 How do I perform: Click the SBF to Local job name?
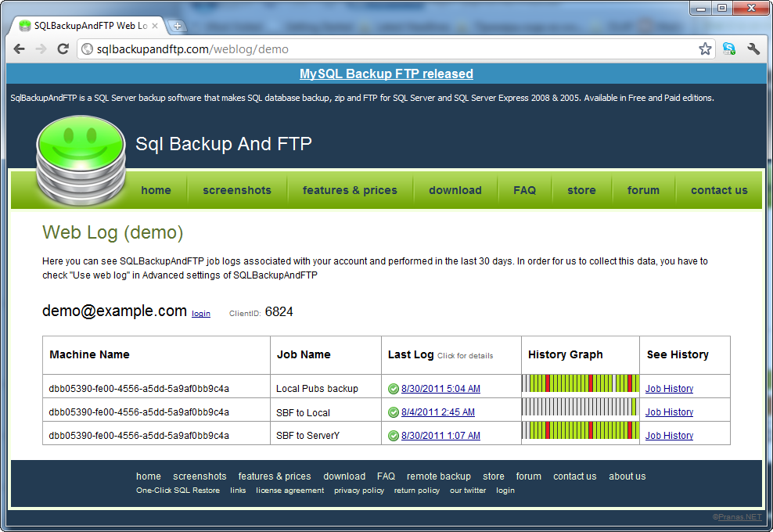304,412
